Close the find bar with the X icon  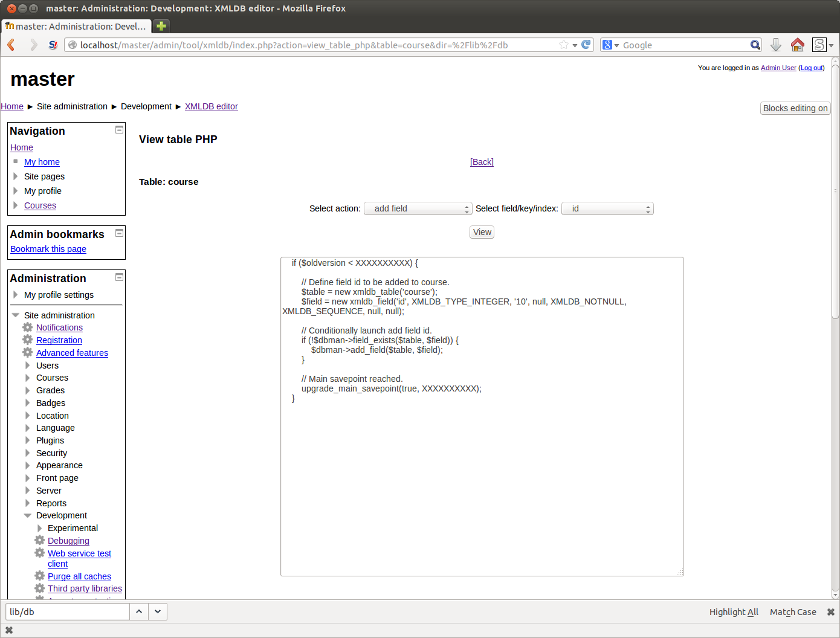pyautogui.click(x=831, y=612)
